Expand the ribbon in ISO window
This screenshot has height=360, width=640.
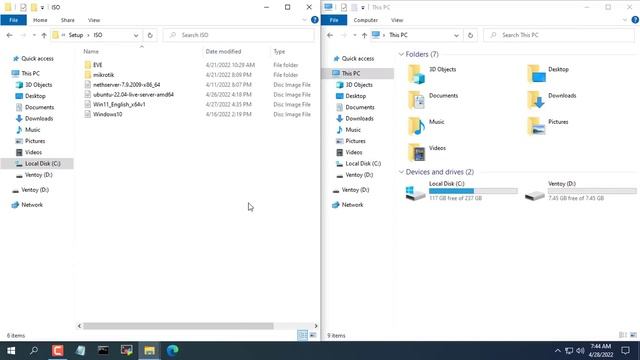tap(304, 20)
